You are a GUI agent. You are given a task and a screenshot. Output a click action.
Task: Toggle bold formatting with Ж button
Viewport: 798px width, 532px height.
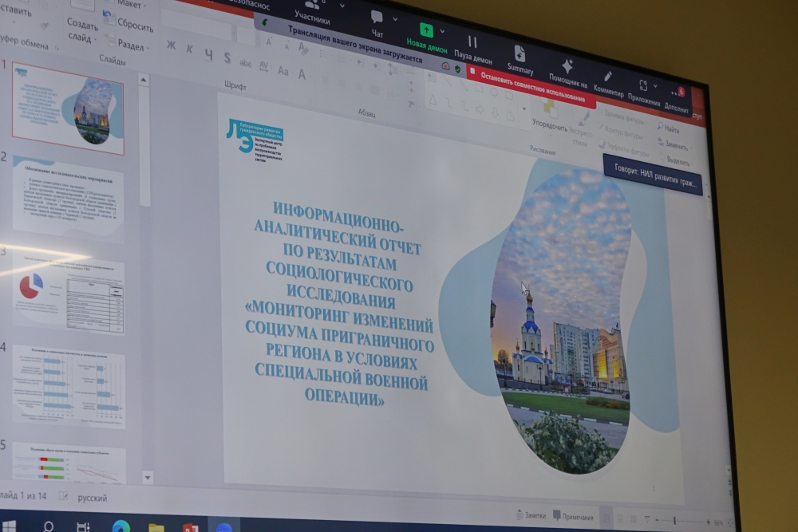tap(171, 45)
